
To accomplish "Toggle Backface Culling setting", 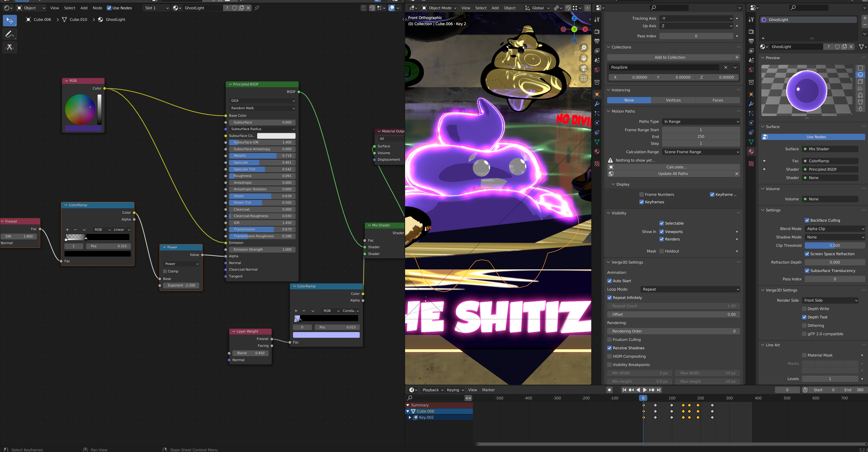I will click(x=807, y=220).
